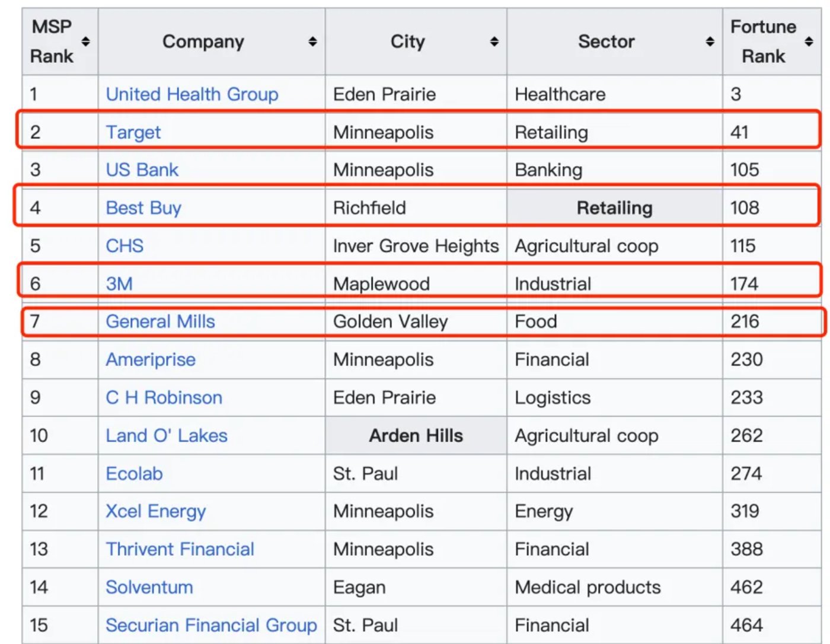Viewport: 830px width, 644px height.
Task: Sort the table by City column
Action: point(494,42)
